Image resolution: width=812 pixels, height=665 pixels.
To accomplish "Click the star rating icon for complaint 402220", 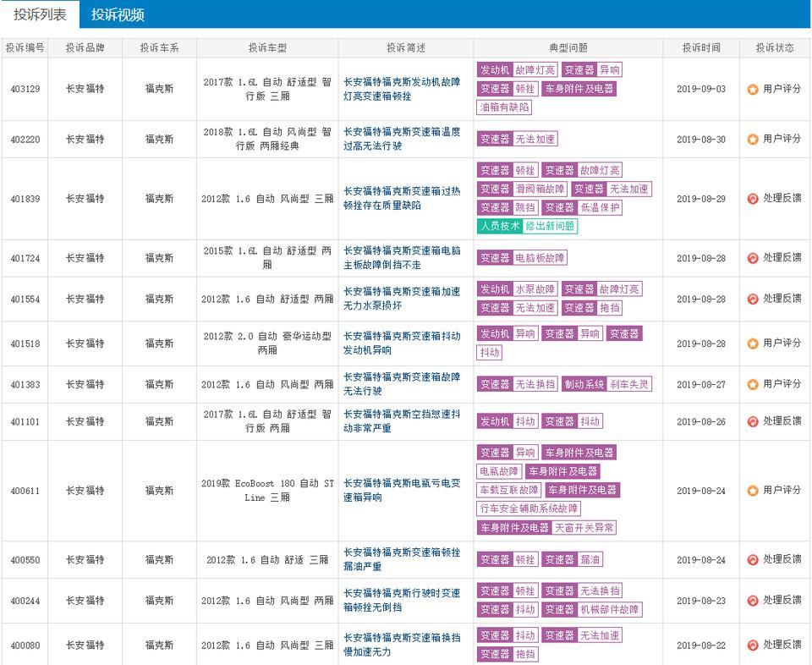I will pos(753,140).
